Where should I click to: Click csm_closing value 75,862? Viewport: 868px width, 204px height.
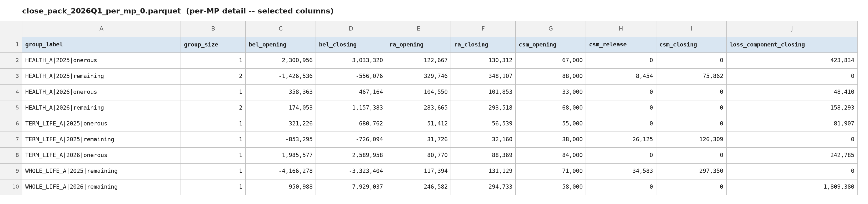point(691,76)
